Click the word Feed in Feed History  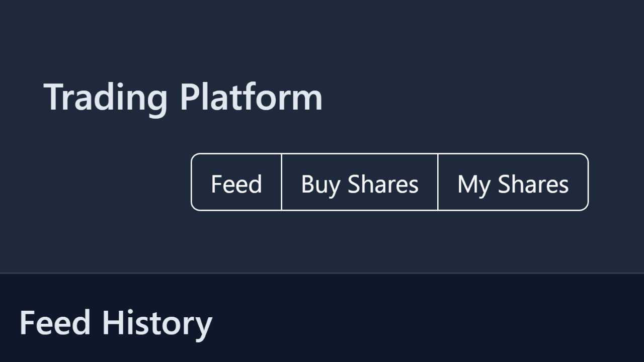[55, 323]
